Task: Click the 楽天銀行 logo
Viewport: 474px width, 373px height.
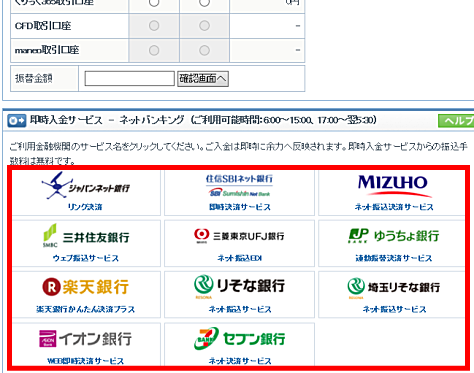Action: coord(86,287)
